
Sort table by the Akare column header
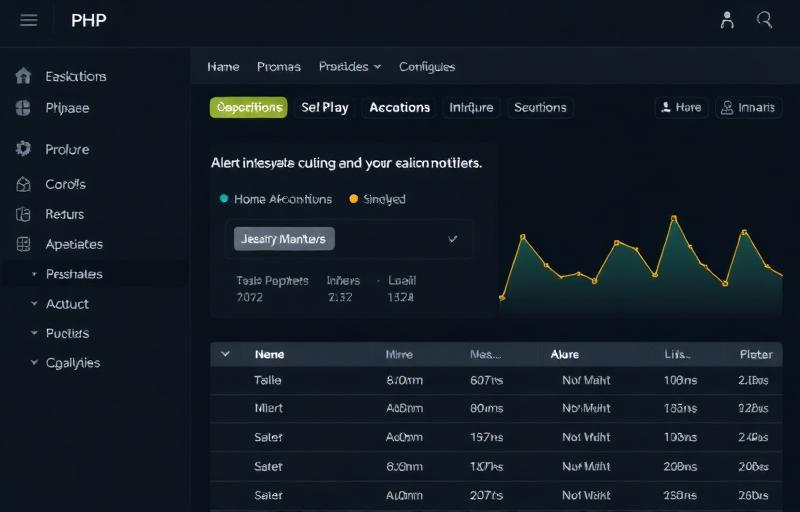(564, 354)
